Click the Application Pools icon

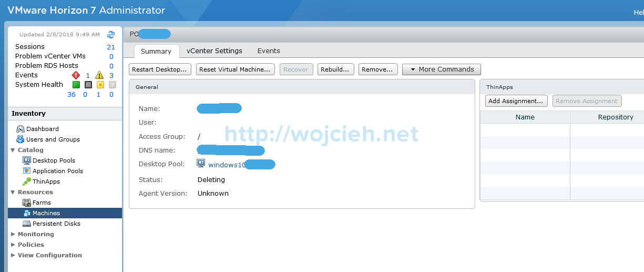pyautogui.click(x=27, y=171)
